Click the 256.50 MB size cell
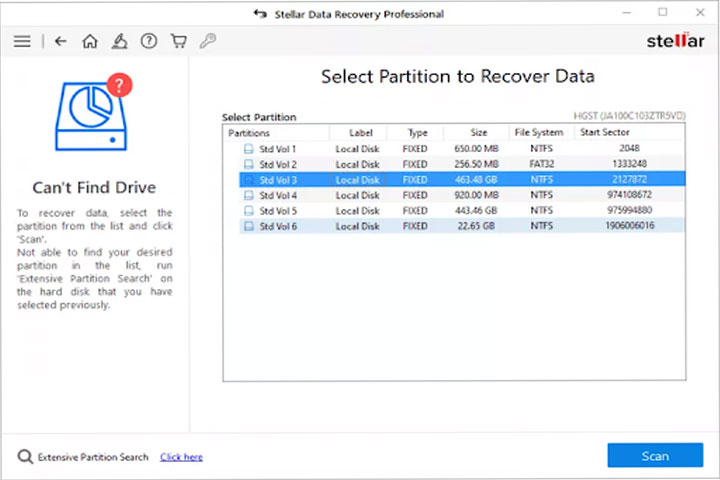 [x=476, y=164]
